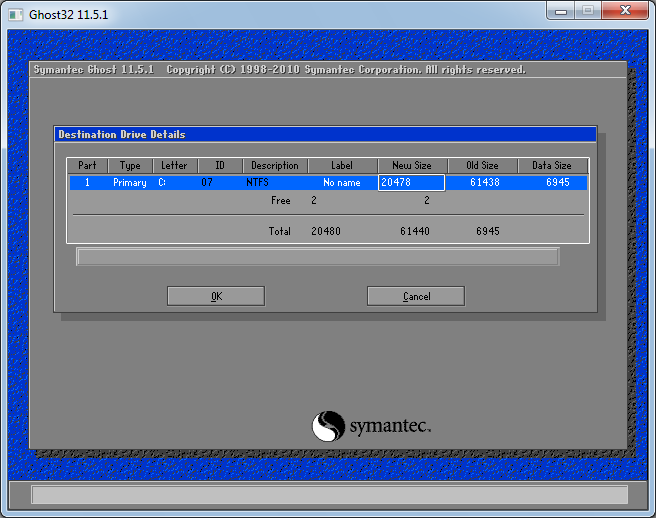Click the Total data size 6945
Screen dimensions: 656x518
point(488,231)
